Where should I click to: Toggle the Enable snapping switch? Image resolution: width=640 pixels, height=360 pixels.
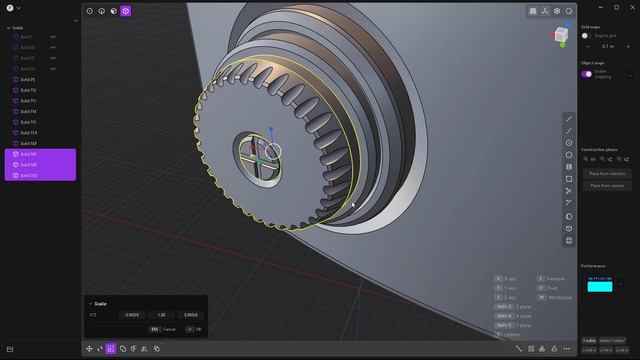(x=587, y=74)
